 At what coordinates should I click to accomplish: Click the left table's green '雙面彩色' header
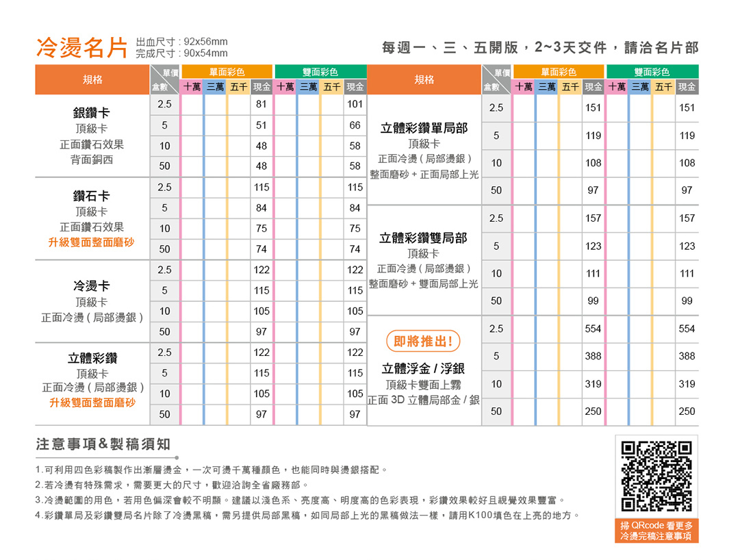pos(320,72)
